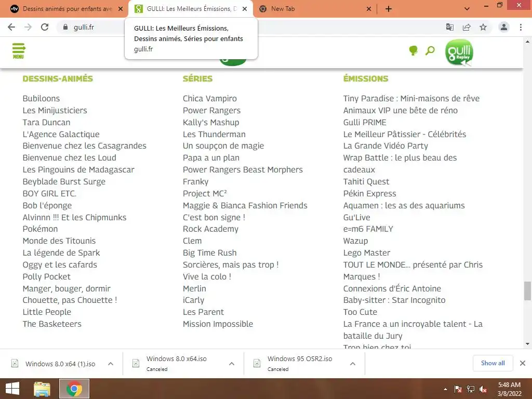Viewport: 532px width, 399px height.
Task: Close the downloads bar
Action: 523,363
